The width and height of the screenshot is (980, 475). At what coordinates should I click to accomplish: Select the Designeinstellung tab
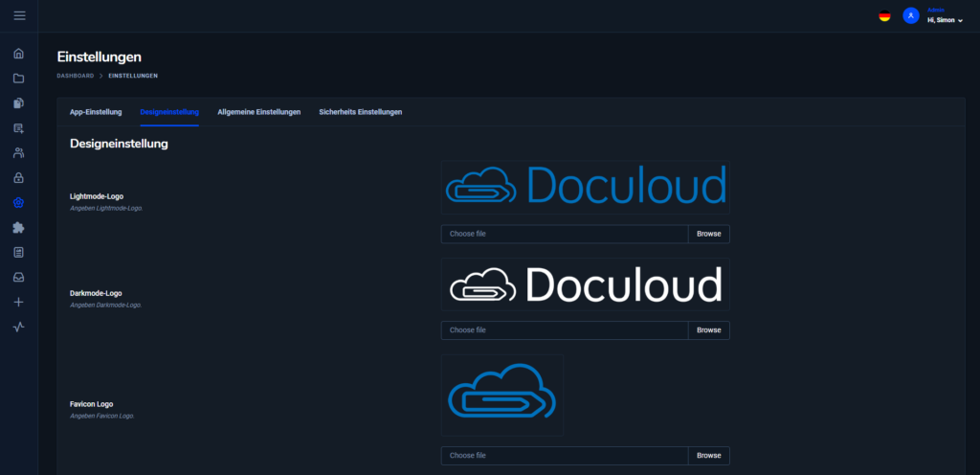(169, 112)
